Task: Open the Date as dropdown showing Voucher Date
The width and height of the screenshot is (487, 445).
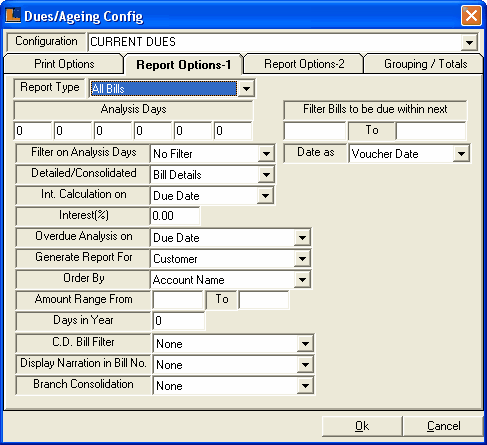Action: (x=461, y=154)
